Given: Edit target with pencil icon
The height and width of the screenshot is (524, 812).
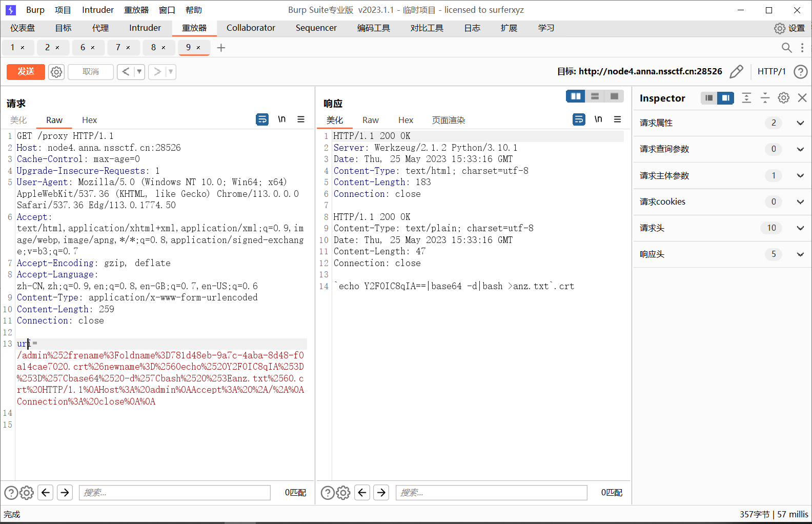Looking at the screenshot, I should (736, 71).
